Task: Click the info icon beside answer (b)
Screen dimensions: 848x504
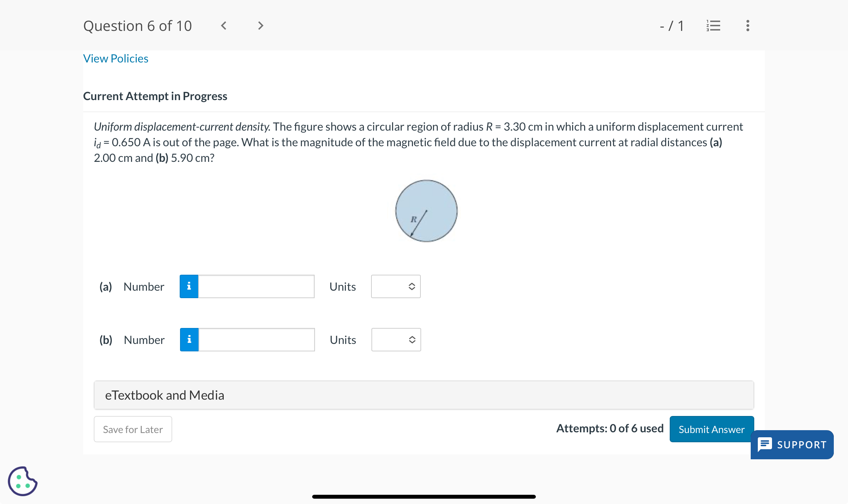Action: tap(189, 339)
